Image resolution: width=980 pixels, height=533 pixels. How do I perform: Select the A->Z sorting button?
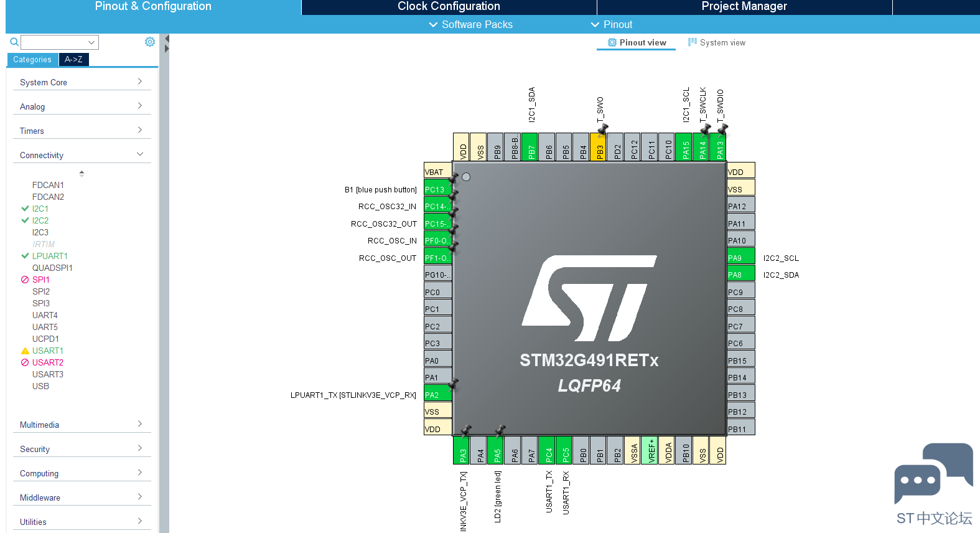pos(73,60)
